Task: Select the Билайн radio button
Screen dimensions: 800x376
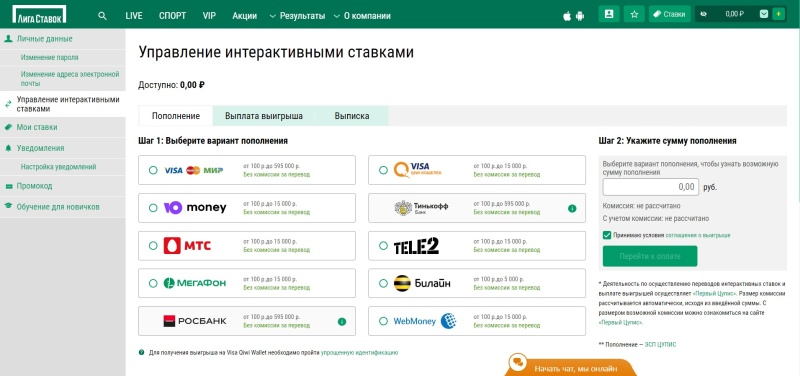Action: point(383,283)
